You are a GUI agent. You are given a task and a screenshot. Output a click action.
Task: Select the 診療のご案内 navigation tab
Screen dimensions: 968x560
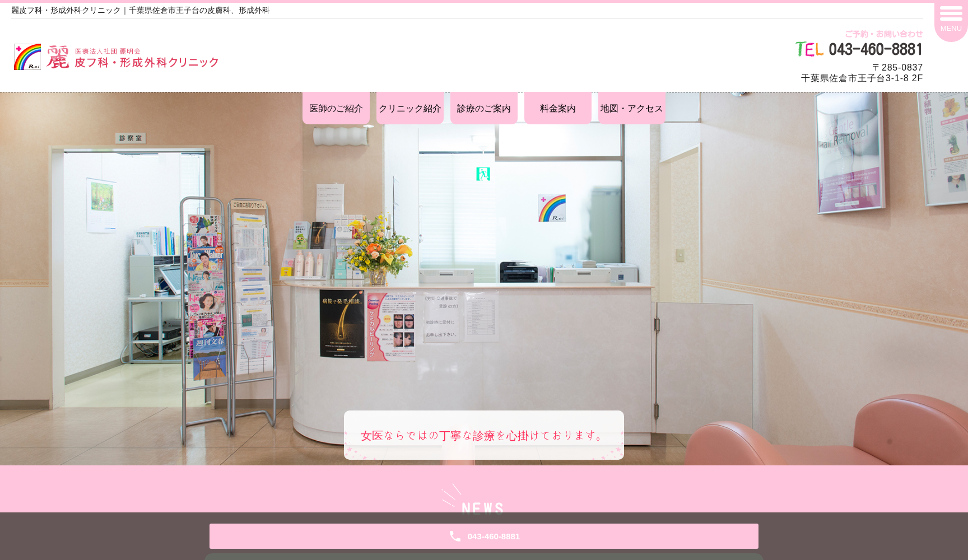483,108
